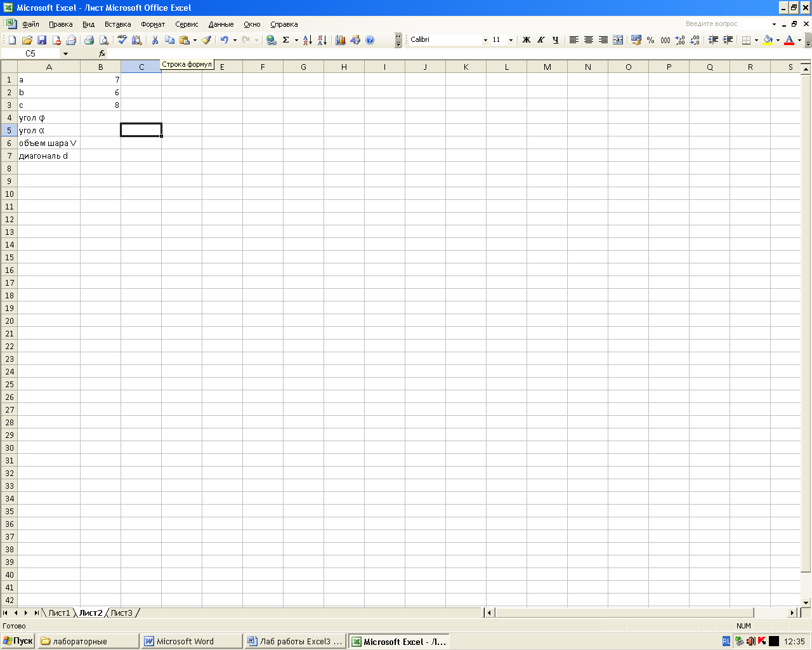
Task: Click the Введите вопрос help box
Action: [730, 24]
